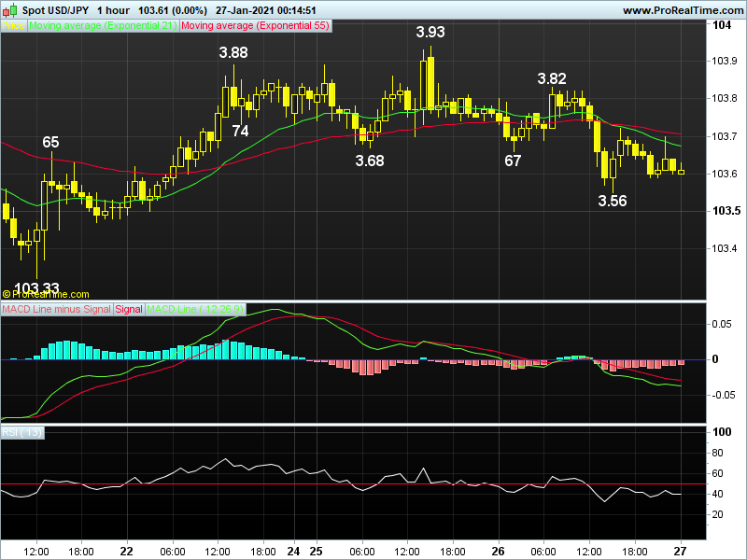Click the 100 RSI axis label
Screen dimensions: 747x560
pos(722,432)
